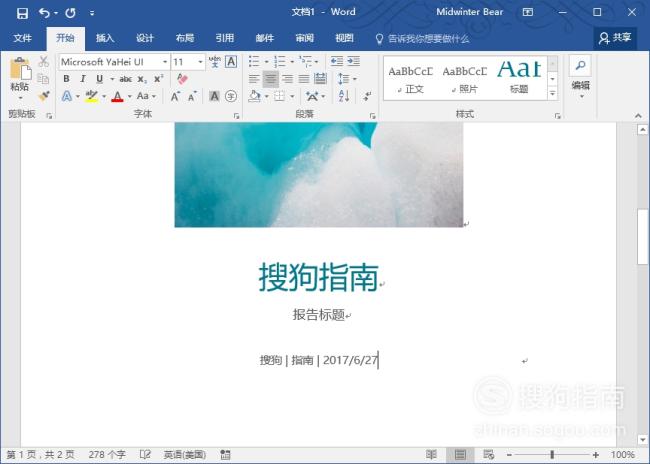Click the Tell Me search box

pos(423,39)
